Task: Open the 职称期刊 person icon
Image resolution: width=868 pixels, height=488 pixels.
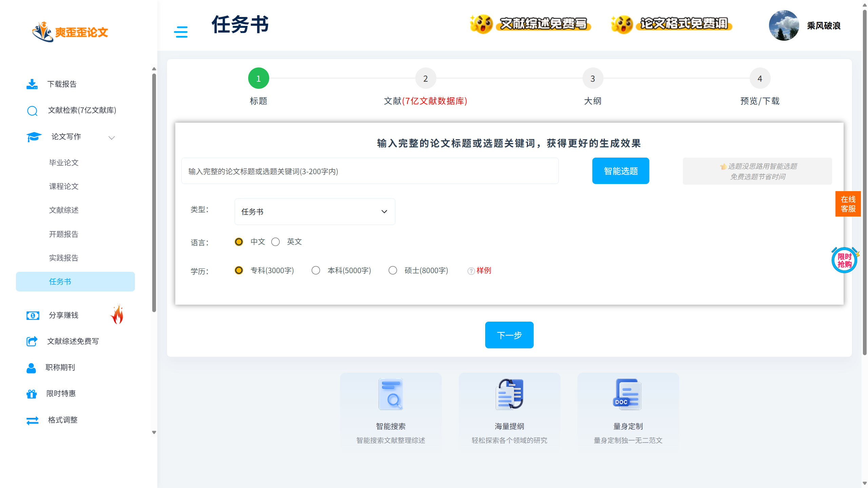Action: [x=31, y=368]
